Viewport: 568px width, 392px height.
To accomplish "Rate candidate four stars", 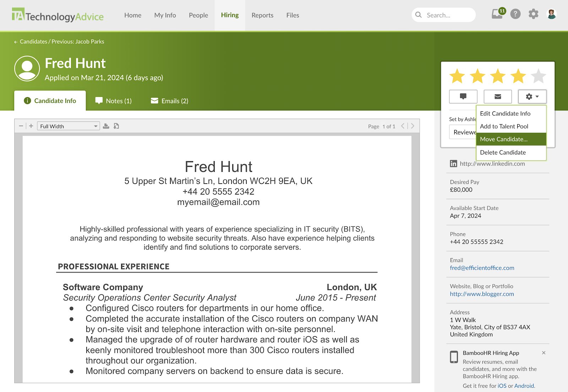I will (x=518, y=76).
